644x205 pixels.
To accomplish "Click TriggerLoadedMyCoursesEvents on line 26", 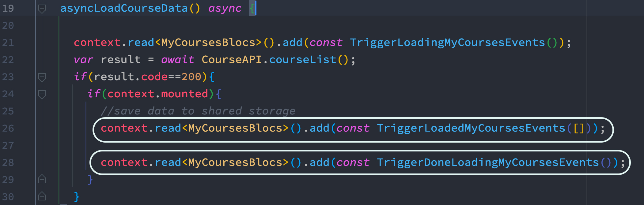I will click(471, 128).
